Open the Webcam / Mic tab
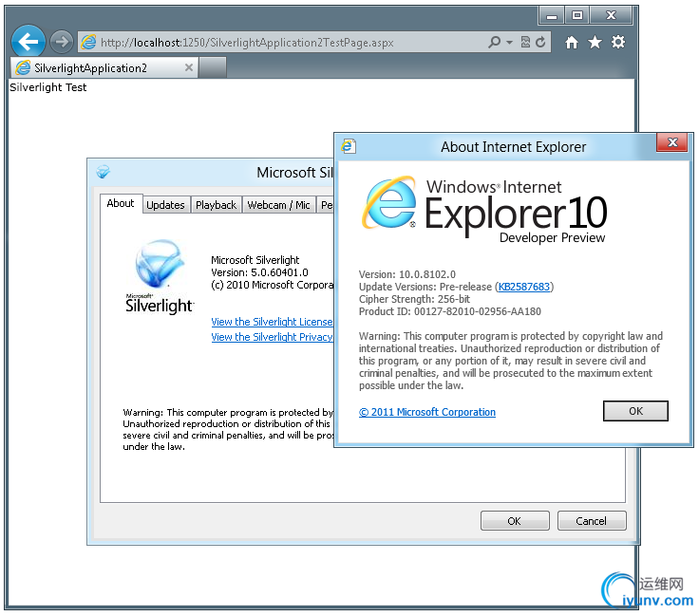Image resolution: width=699 pixels, height=616 pixels. coord(278,205)
